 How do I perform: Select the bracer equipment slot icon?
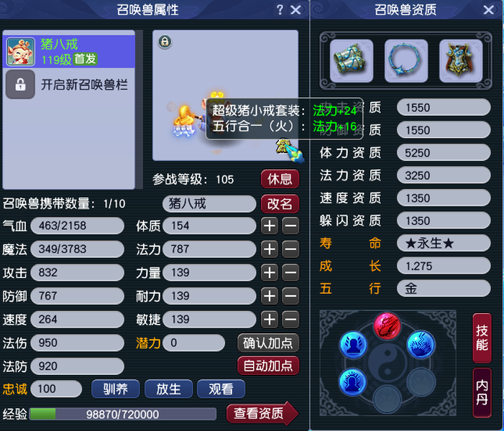[x=352, y=61]
